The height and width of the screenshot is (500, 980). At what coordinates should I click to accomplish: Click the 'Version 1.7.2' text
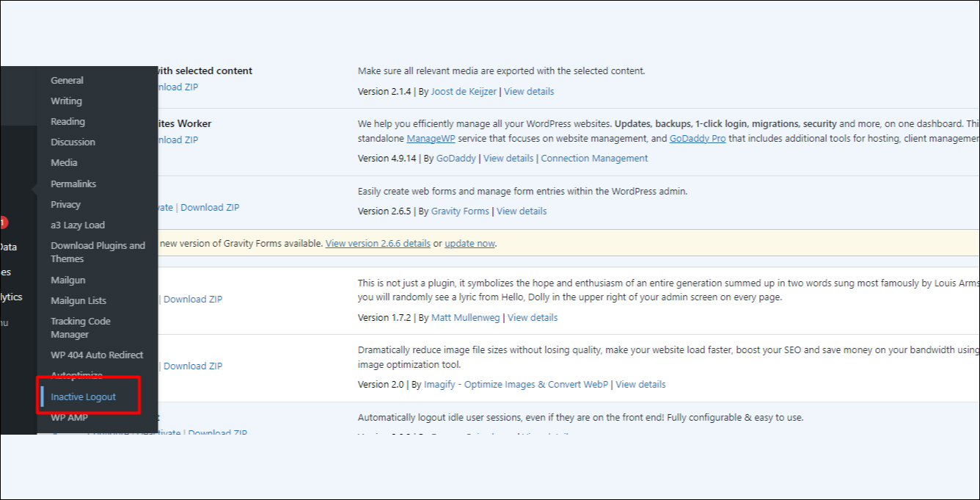point(384,317)
